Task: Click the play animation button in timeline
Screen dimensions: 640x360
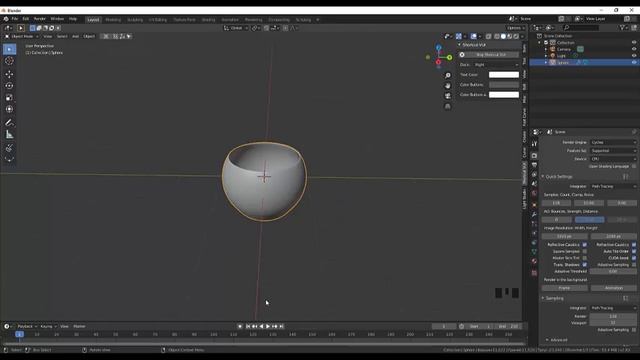Action: (x=268, y=327)
